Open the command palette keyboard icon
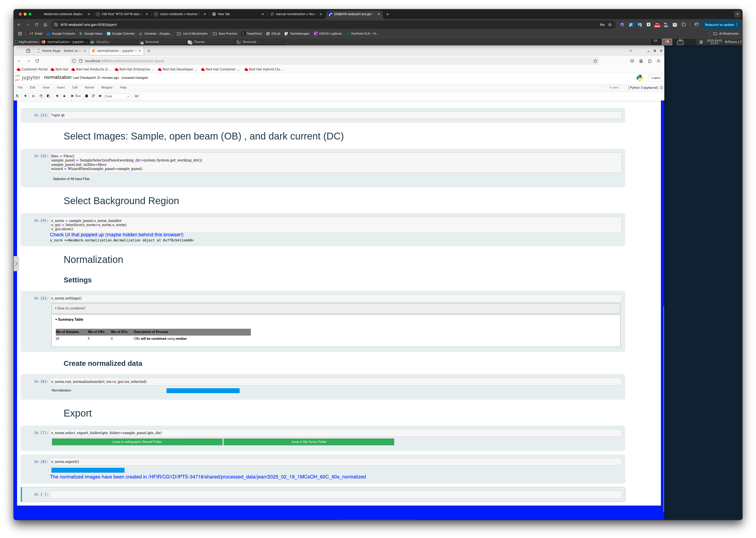The width and height of the screenshot is (756, 538). pos(137,96)
